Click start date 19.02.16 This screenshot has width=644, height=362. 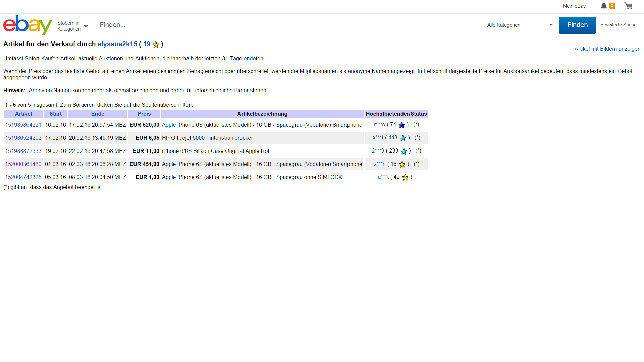pos(55,151)
